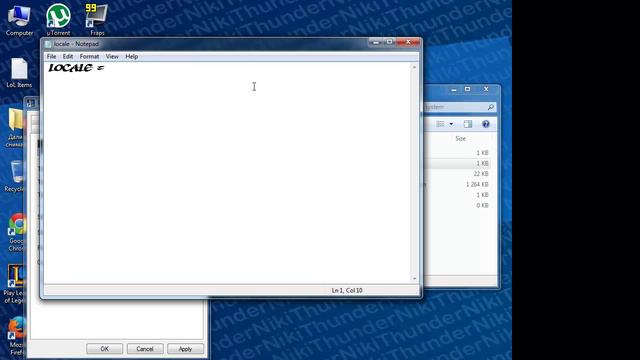The image size is (640, 360).
Task: Open the Recycle Bin icon
Action: coord(16,176)
